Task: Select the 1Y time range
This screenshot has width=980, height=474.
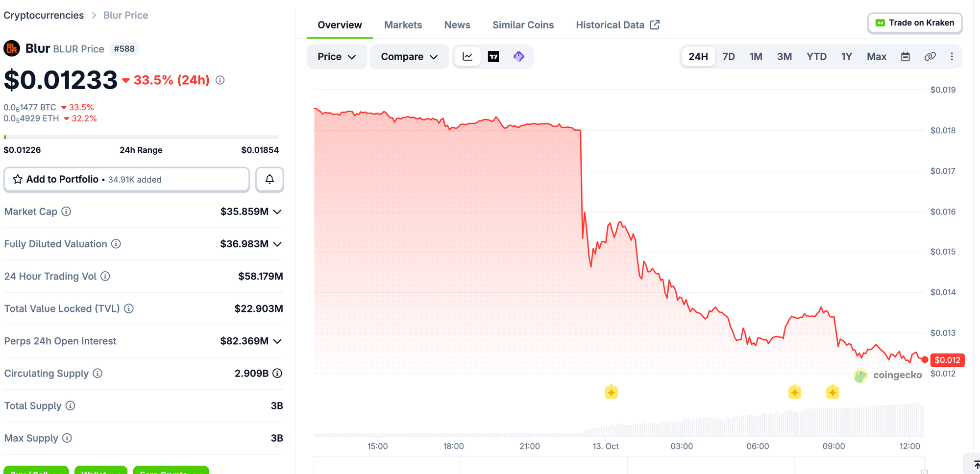Action: [847, 57]
